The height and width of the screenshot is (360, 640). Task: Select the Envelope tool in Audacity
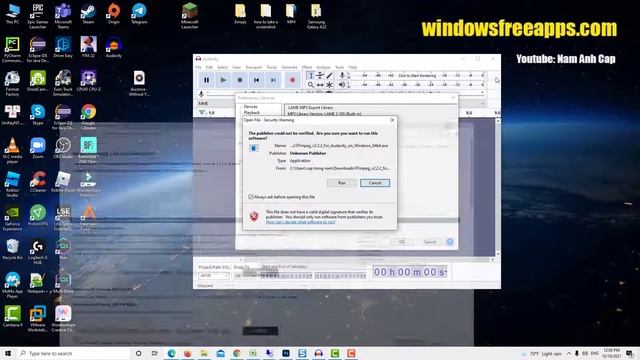click(x=320, y=76)
